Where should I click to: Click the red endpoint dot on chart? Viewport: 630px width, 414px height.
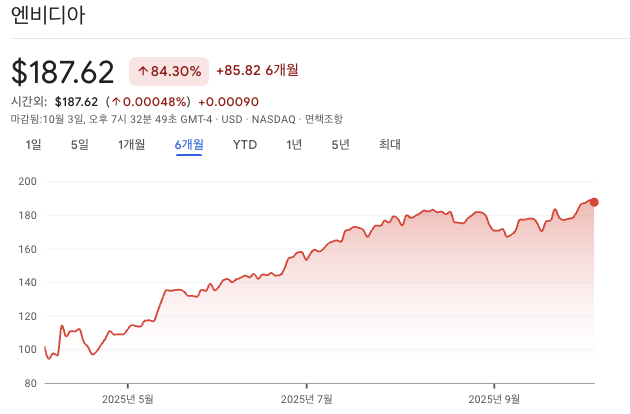coord(594,202)
